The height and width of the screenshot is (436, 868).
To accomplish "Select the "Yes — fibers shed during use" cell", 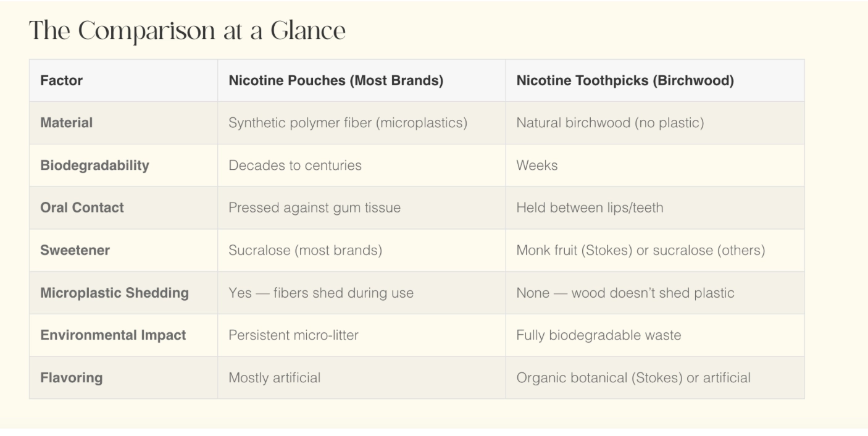I will coord(321,293).
